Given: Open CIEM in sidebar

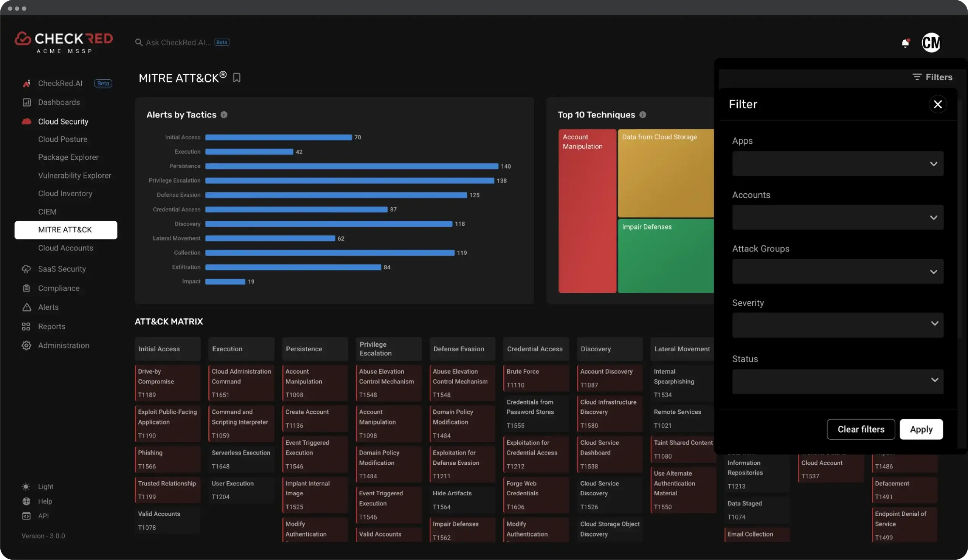Looking at the screenshot, I should click(x=47, y=212).
